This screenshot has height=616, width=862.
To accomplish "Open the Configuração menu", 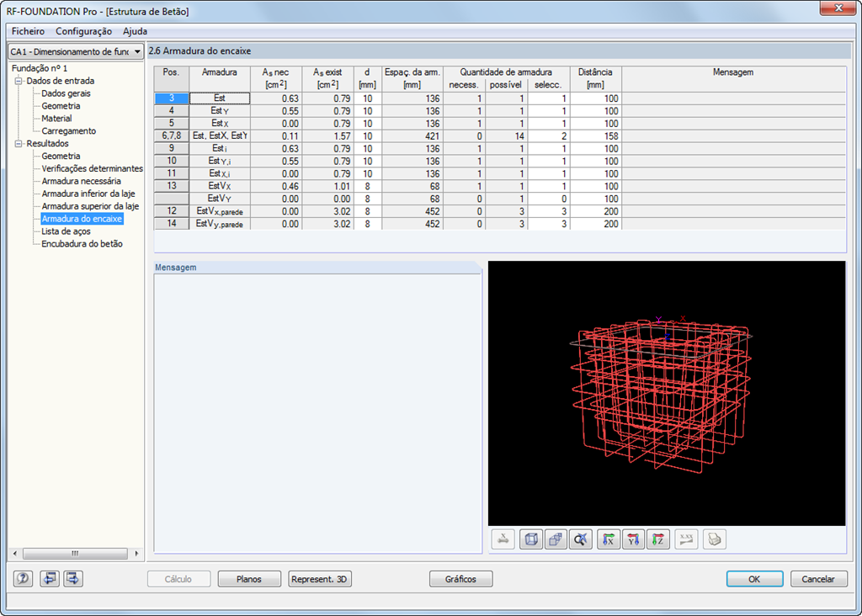I will coord(83,31).
